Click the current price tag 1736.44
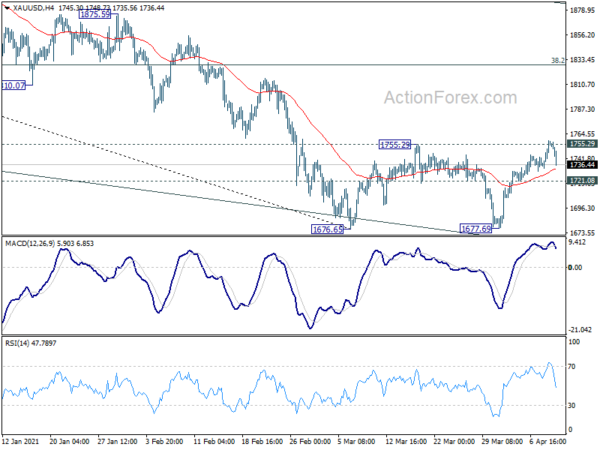The height and width of the screenshot is (450, 600). click(x=583, y=165)
